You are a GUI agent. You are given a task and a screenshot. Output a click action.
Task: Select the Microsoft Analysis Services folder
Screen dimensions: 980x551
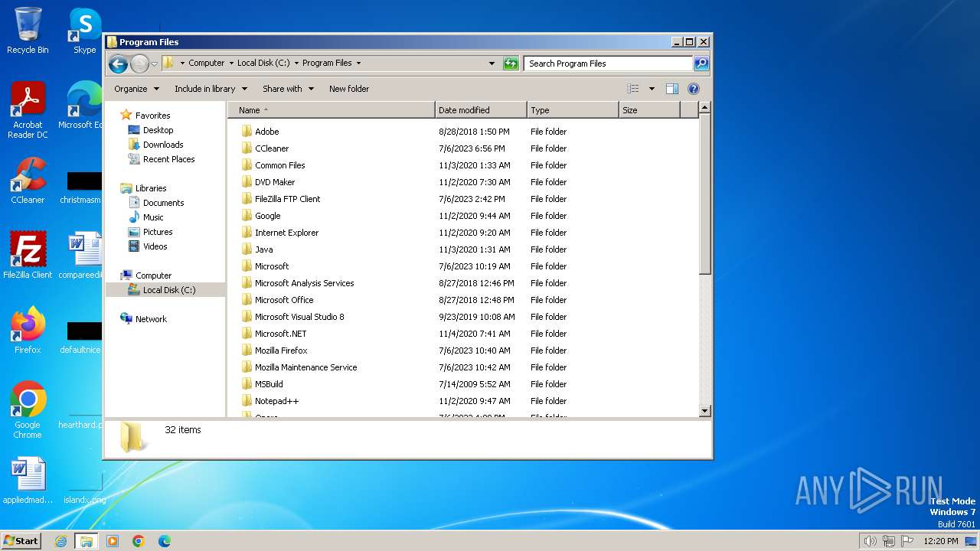click(x=304, y=283)
